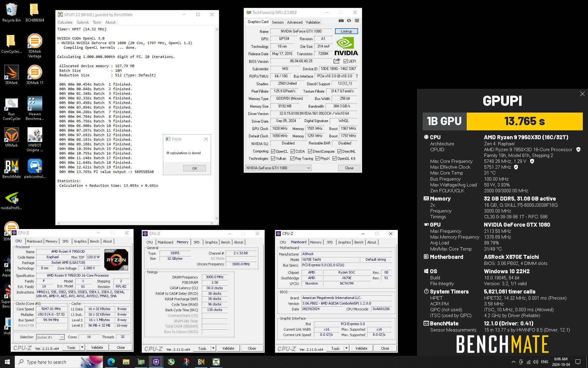The width and height of the screenshot is (588, 368).
Task: Switch to the Advanced tab in GPU-Z
Action: click(x=295, y=22)
